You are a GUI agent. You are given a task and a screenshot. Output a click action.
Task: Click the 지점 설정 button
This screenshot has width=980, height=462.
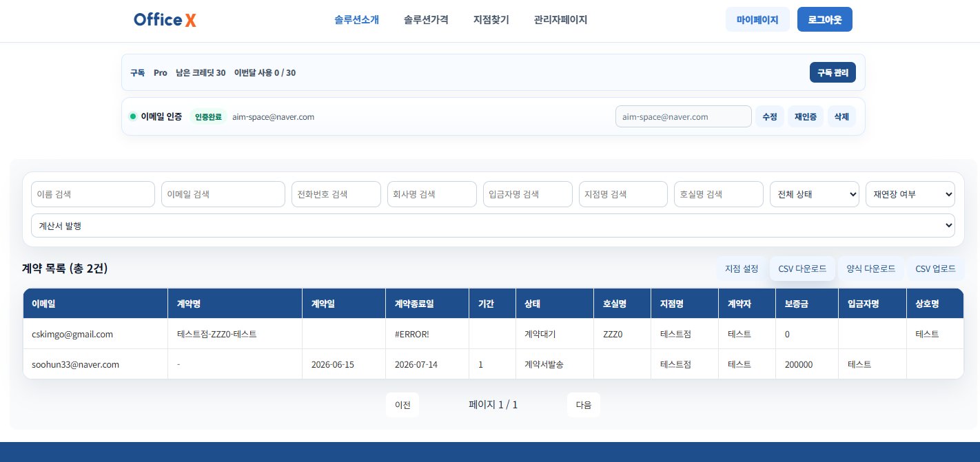pyautogui.click(x=742, y=269)
